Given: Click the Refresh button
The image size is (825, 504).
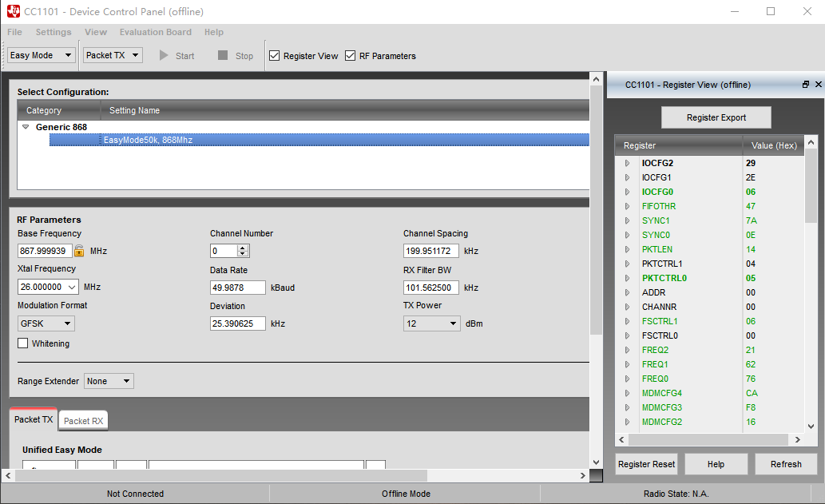Looking at the screenshot, I should tap(786, 464).
